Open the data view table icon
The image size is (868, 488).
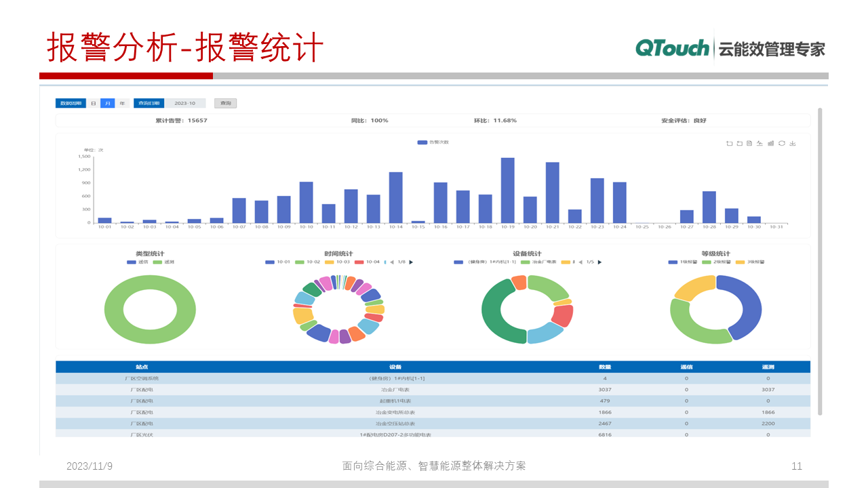pyautogui.click(x=749, y=143)
